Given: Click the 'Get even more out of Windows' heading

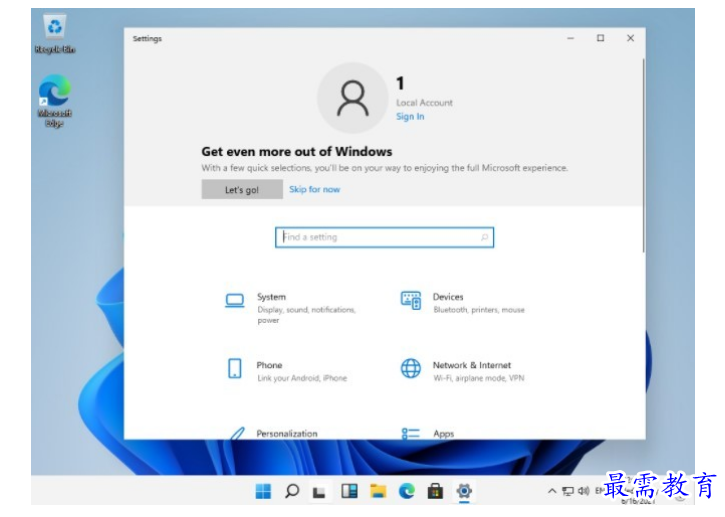Looking at the screenshot, I should pos(297,152).
